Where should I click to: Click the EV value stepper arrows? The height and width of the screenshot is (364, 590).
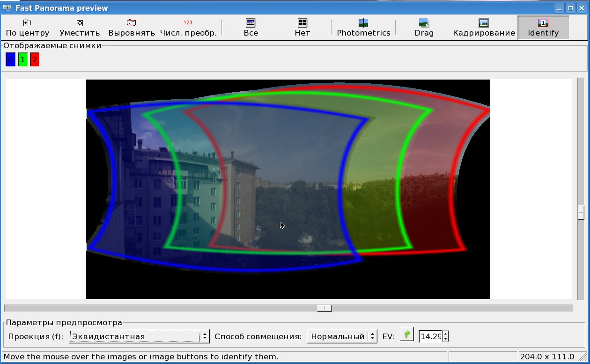445,336
